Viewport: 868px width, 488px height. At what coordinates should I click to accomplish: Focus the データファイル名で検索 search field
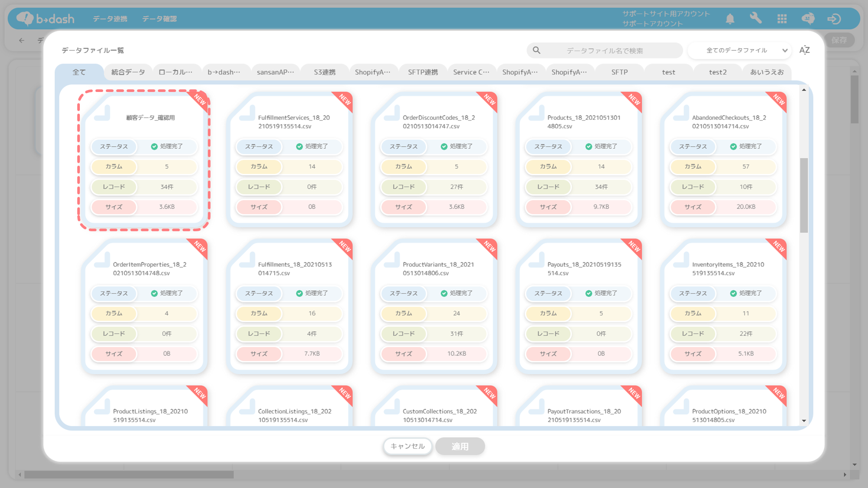point(605,50)
